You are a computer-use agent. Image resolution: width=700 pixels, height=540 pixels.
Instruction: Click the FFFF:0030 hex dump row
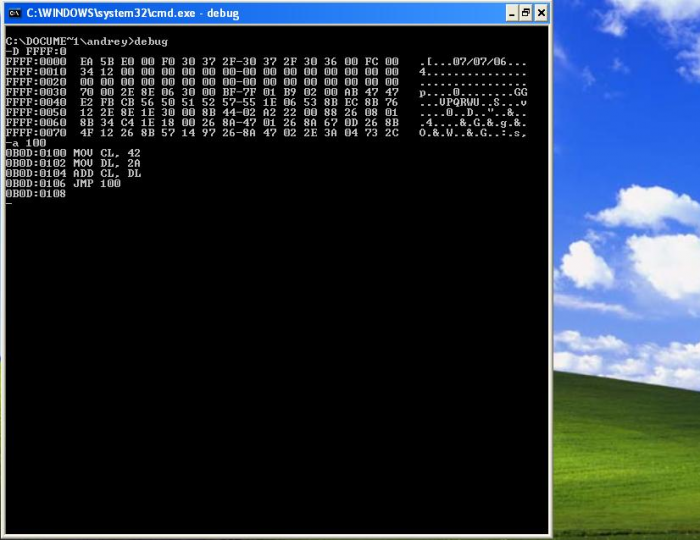pos(200,92)
